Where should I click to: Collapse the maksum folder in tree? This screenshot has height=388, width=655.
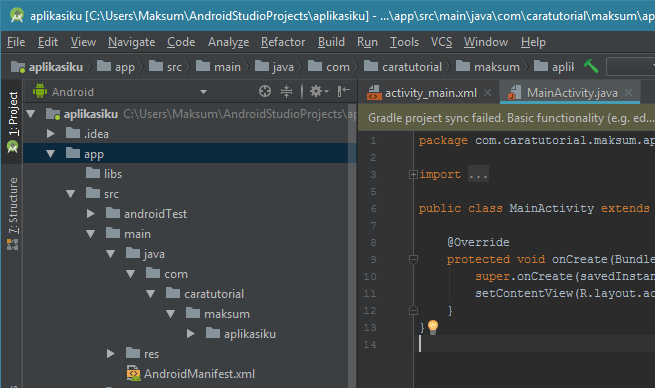(x=170, y=314)
